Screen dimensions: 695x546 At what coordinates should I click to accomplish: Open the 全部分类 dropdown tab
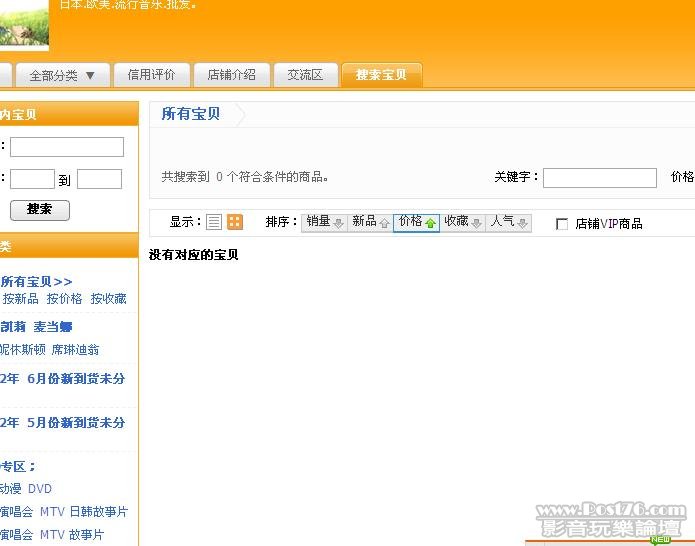(62, 75)
